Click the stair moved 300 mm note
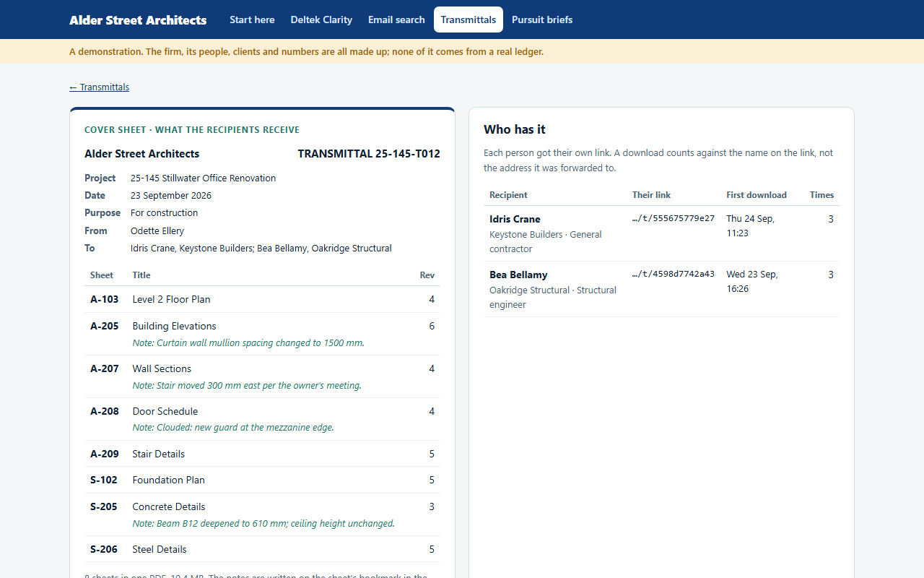This screenshot has height=578, width=924. [247, 386]
